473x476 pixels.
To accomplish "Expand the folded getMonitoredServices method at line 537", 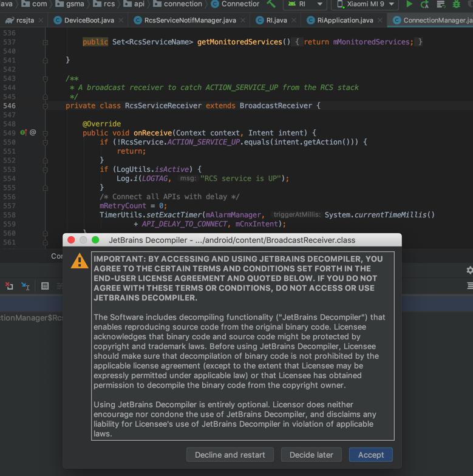I will click(45, 42).
